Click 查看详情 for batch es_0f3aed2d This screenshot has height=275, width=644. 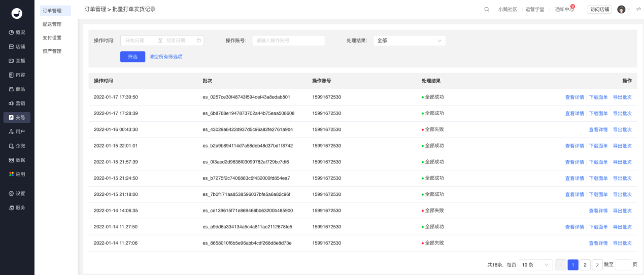574,162
